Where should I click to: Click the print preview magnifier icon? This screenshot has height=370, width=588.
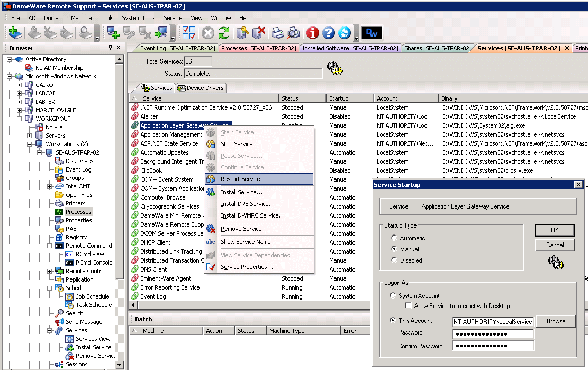294,33
